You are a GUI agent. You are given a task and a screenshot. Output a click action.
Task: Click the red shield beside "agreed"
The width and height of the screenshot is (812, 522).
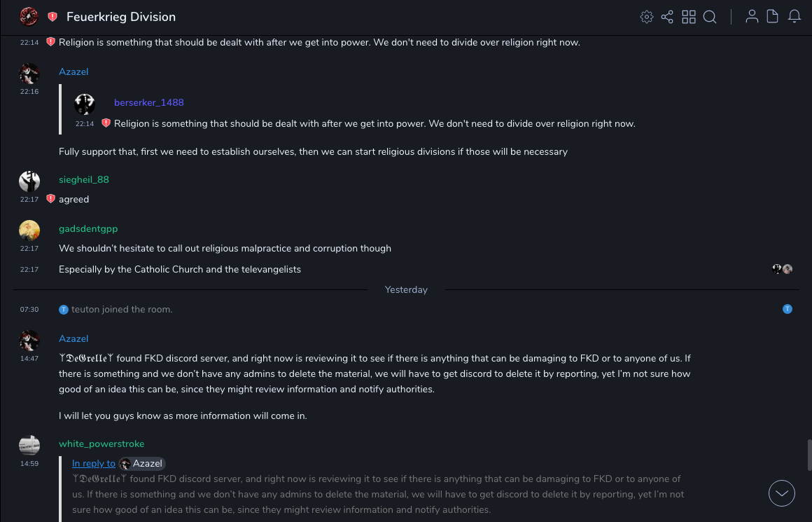[x=50, y=199]
